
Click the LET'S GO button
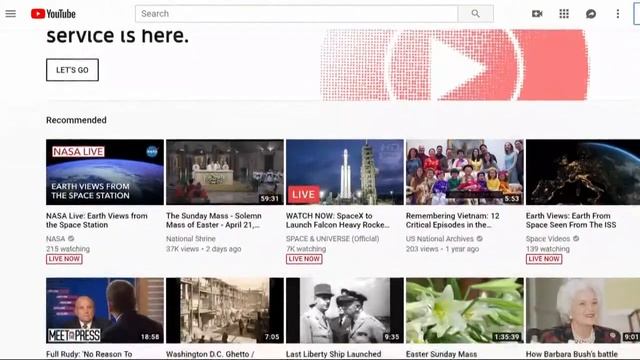[72, 70]
